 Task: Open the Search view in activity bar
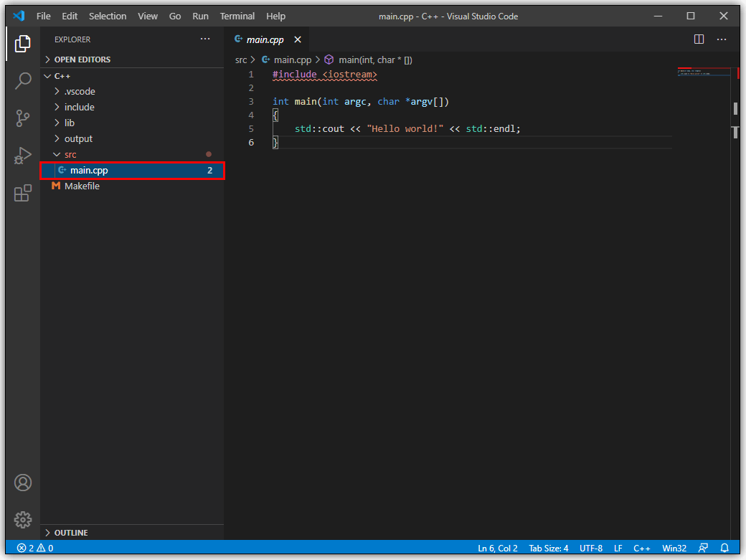[x=22, y=81]
